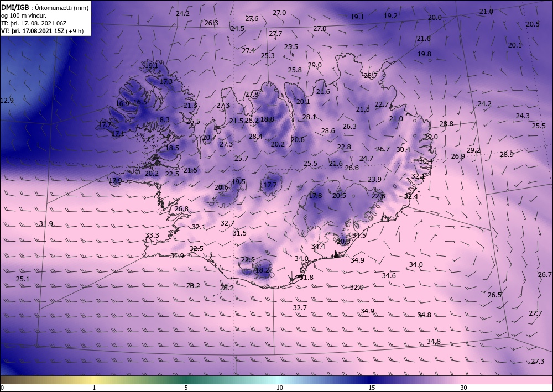Click the 25.7 value on the map

pos(241,159)
